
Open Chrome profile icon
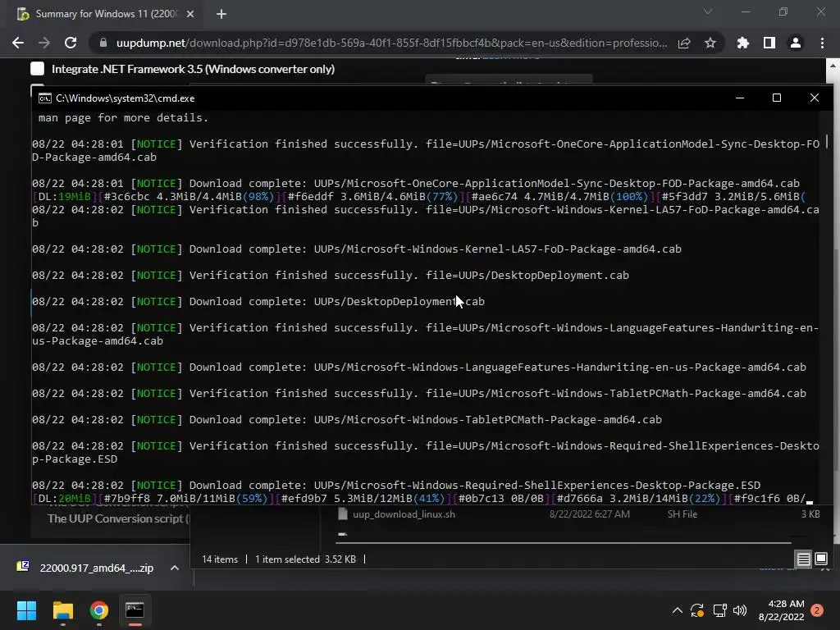(x=796, y=43)
